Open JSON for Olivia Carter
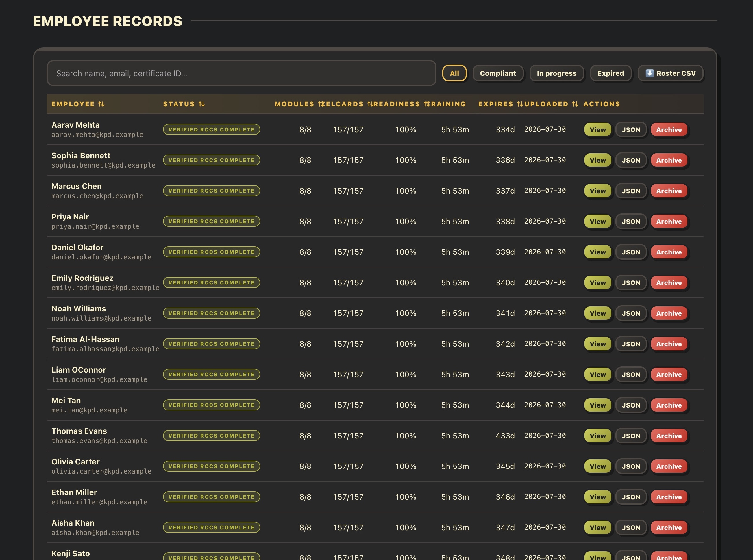 click(631, 466)
